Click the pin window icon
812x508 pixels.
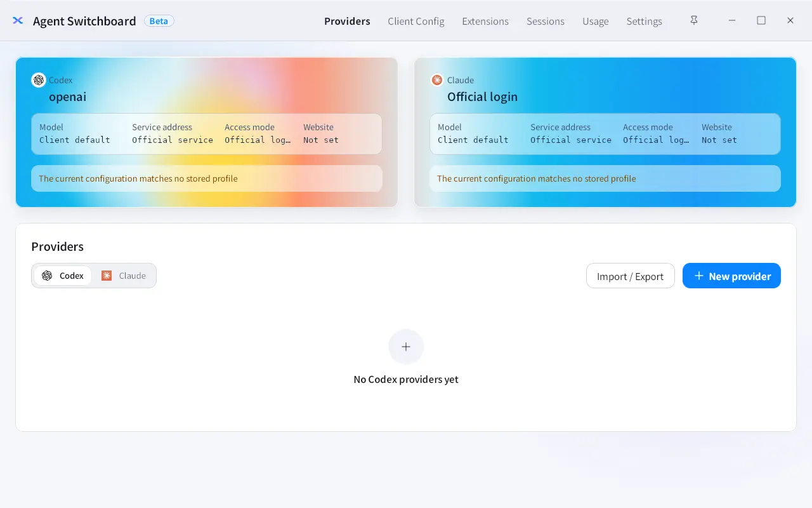(694, 20)
